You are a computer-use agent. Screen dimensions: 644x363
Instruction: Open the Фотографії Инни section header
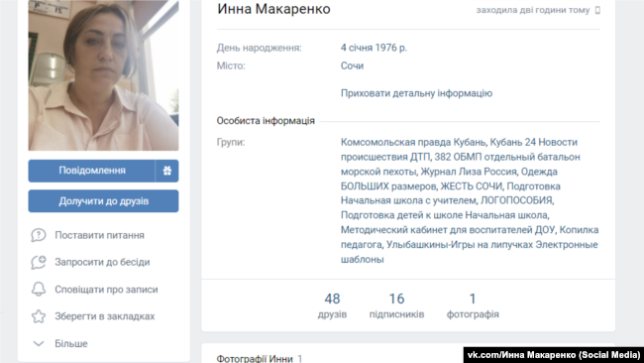coord(255,358)
